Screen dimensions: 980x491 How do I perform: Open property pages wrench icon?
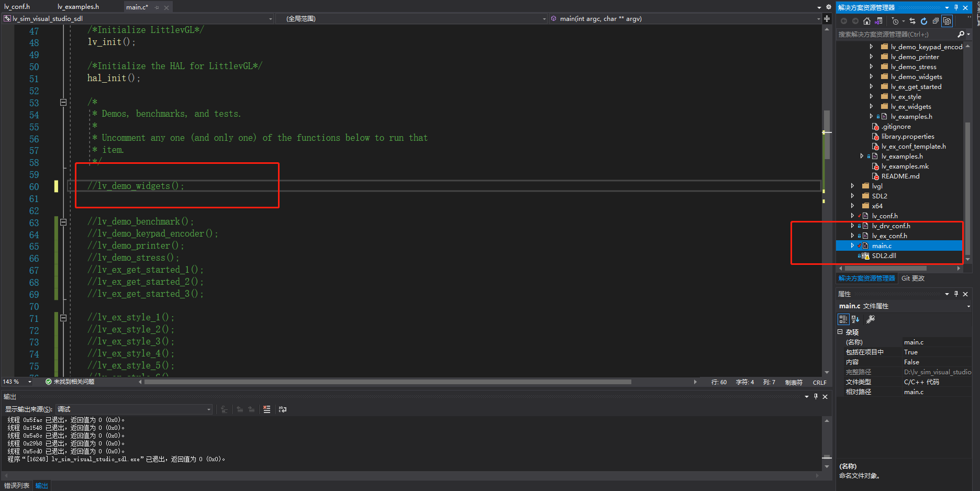[871, 319]
